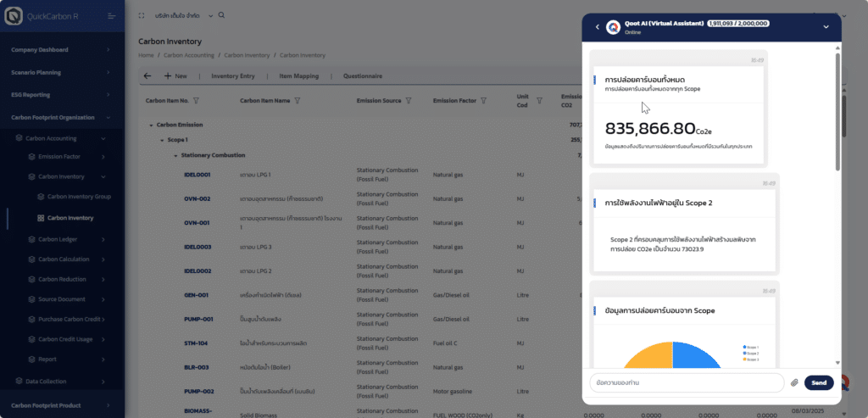The image size is (868, 418).
Task: Toggle the sidebar collapse hamburger icon
Action: pos(112,16)
